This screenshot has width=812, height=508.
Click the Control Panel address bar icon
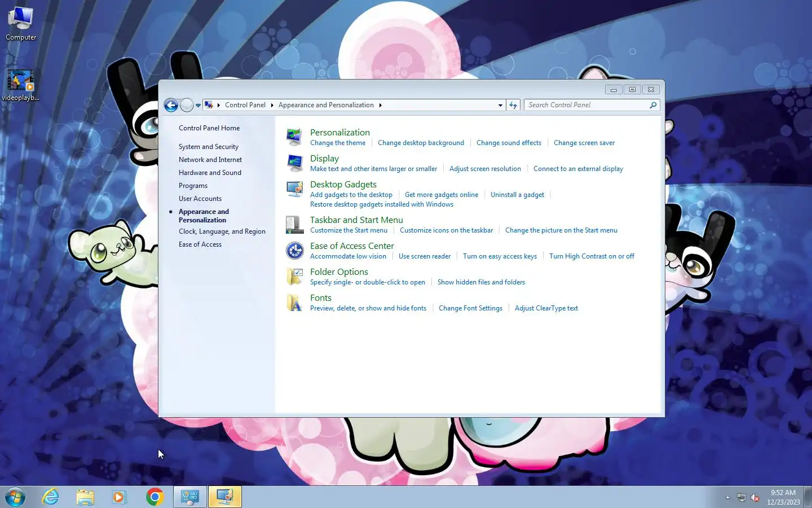tap(209, 105)
